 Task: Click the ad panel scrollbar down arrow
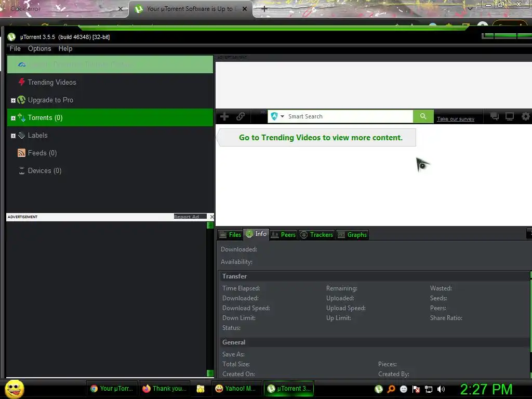click(x=210, y=373)
